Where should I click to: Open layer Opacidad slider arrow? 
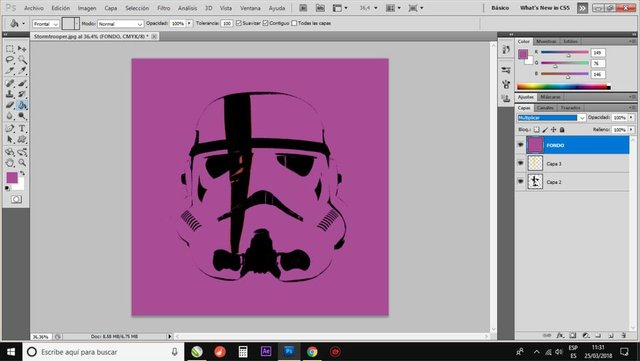[x=631, y=118]
